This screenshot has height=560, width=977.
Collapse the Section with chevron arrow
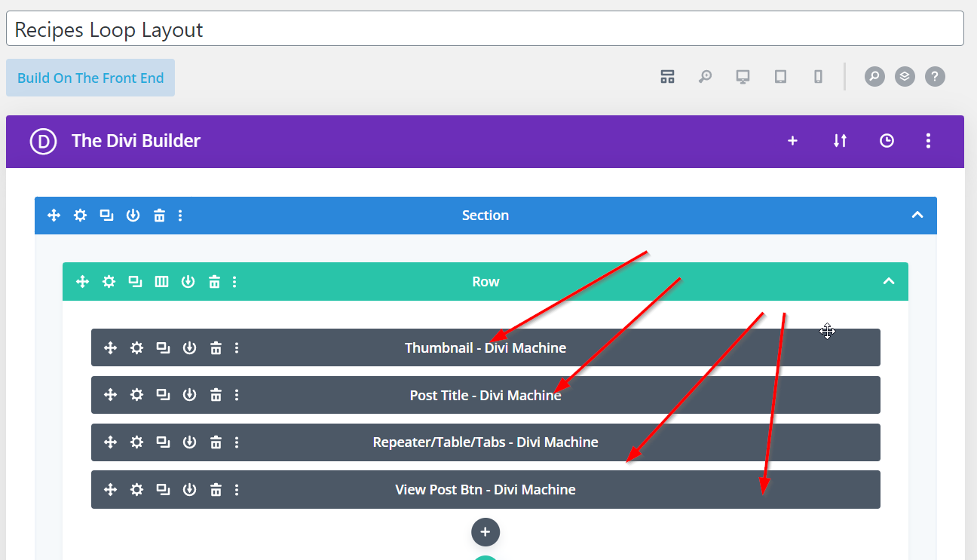pyautogui.click(x=917, y=216)
